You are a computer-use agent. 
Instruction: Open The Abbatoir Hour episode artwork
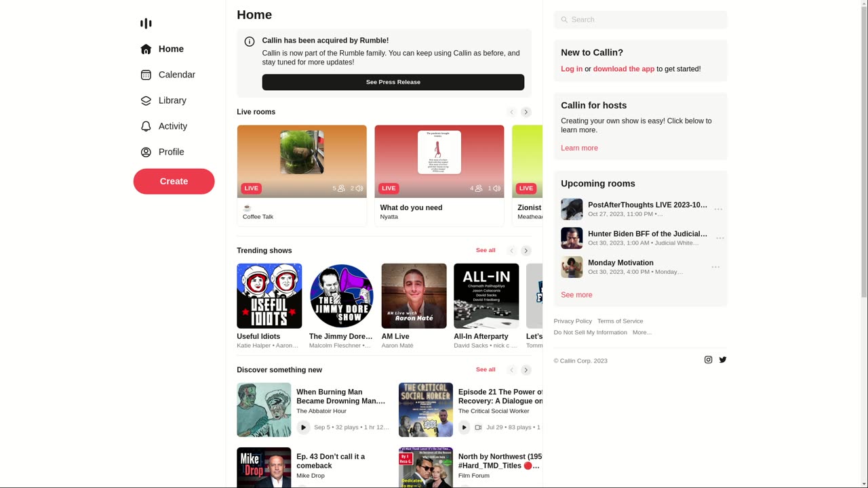point(264,410)
